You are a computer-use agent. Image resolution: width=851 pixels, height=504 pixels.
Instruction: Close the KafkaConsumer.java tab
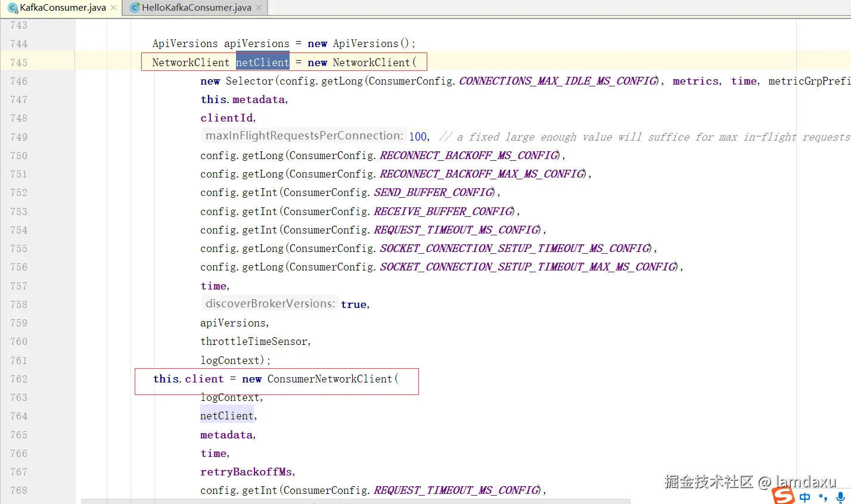click(x=113, y=8)
